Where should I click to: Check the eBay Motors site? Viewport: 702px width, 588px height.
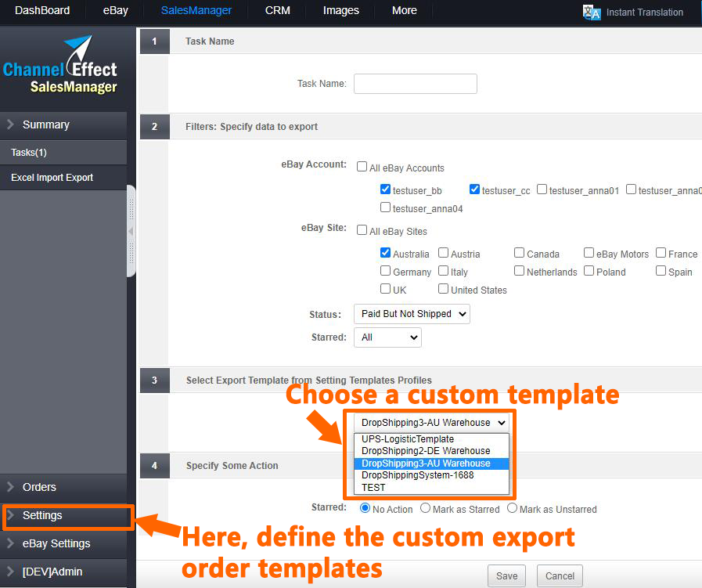coord(589,253)
